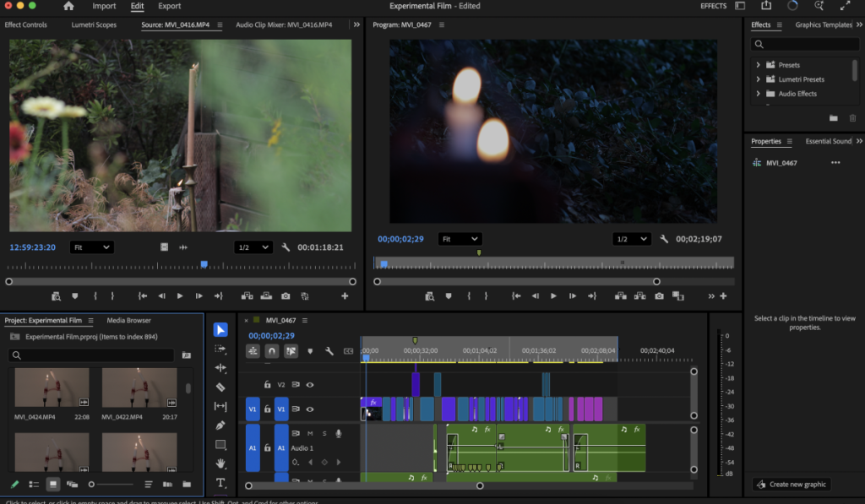Expand the Lumetri Presets folder
Image resolution: width=865 pixels, height=504 pixels.
(x=758, y=79)
